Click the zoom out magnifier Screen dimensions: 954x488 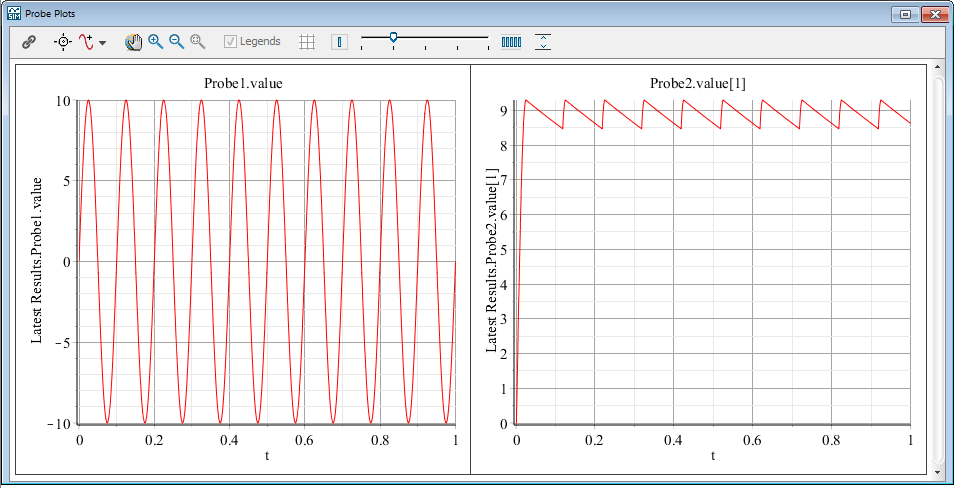click(176, 42)
